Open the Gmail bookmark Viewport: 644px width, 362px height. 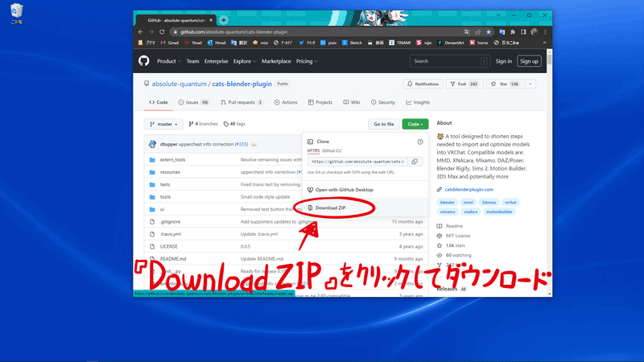pos(170,43)
